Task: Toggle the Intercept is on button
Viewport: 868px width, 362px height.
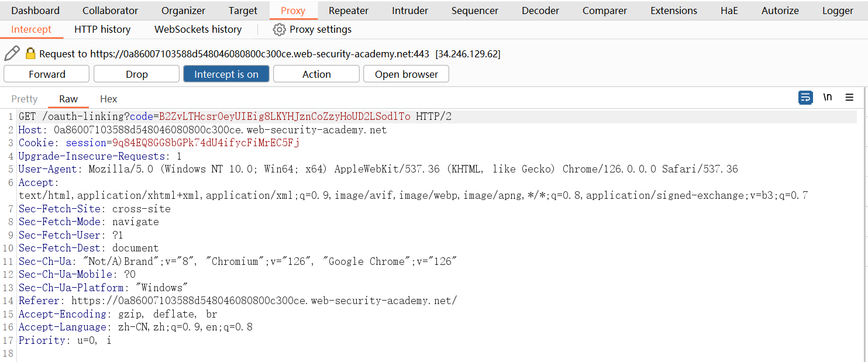Action: [226, 74]
